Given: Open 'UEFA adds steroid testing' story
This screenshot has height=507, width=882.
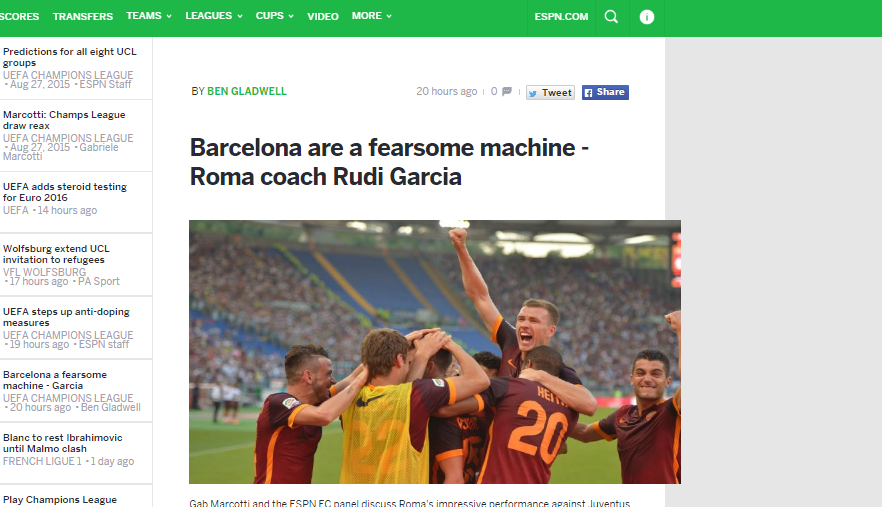Looking at the screenshot, I should coord(65,192).
